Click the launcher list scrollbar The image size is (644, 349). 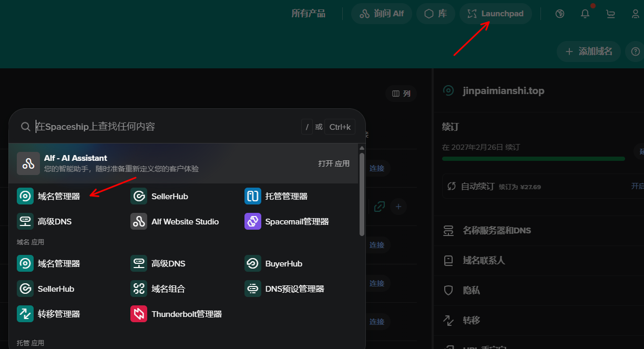coord(362,194)
